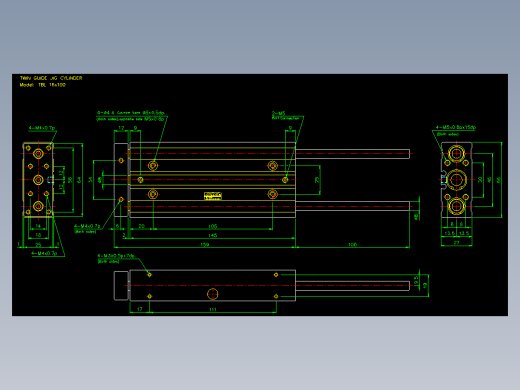Select the yellow label box on cylinder body
Viewport: 520px width, 390px height.
(213, 196)
